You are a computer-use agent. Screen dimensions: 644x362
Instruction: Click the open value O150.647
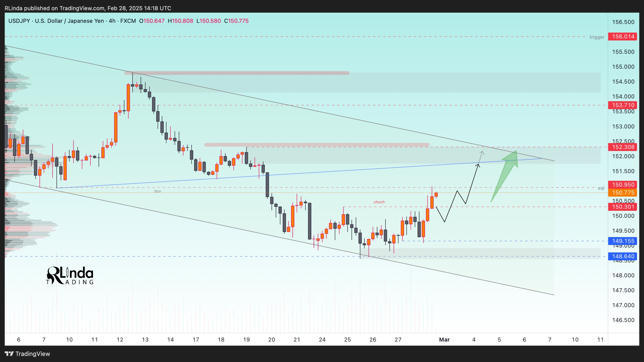[152, 21]
